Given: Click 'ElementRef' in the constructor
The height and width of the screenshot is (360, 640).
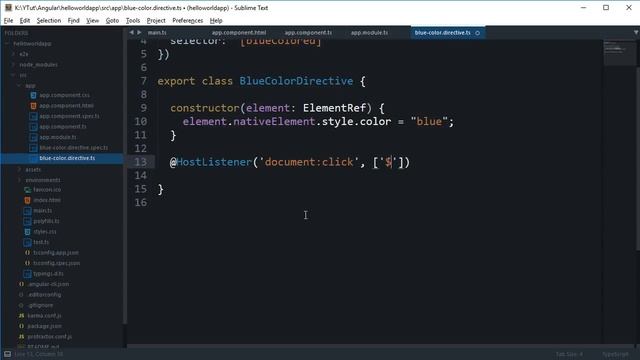Looking at the screenshot, I should (334, 108).
